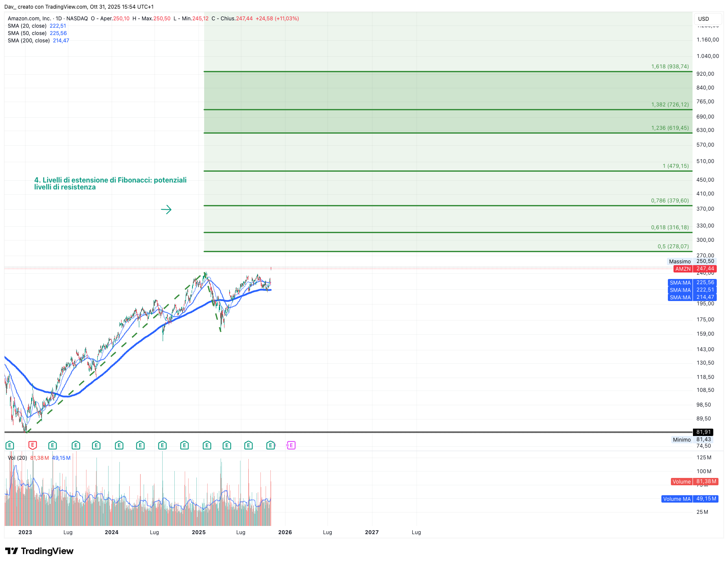Click the 1.040,00 price axis value
The image size is (728, 564).
point(708,56)
